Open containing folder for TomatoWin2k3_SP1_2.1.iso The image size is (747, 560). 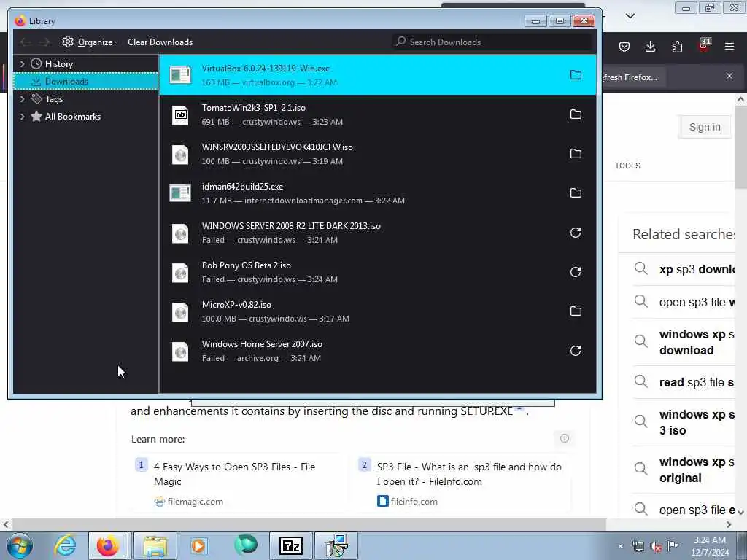click(x=576, y=114)
